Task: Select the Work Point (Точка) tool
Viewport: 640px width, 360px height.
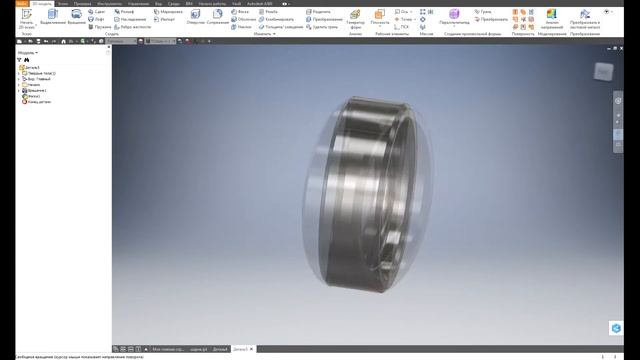Action: click(x=404, y=19)
